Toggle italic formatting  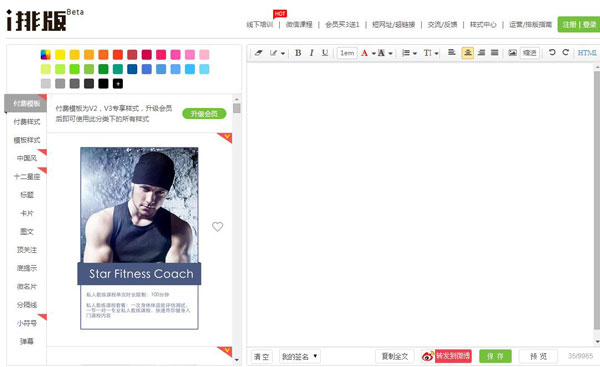tap(311, 53)
